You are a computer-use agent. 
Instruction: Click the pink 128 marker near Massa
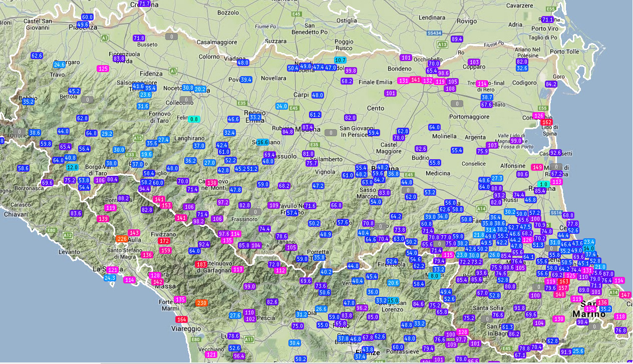tap(155, 275)
